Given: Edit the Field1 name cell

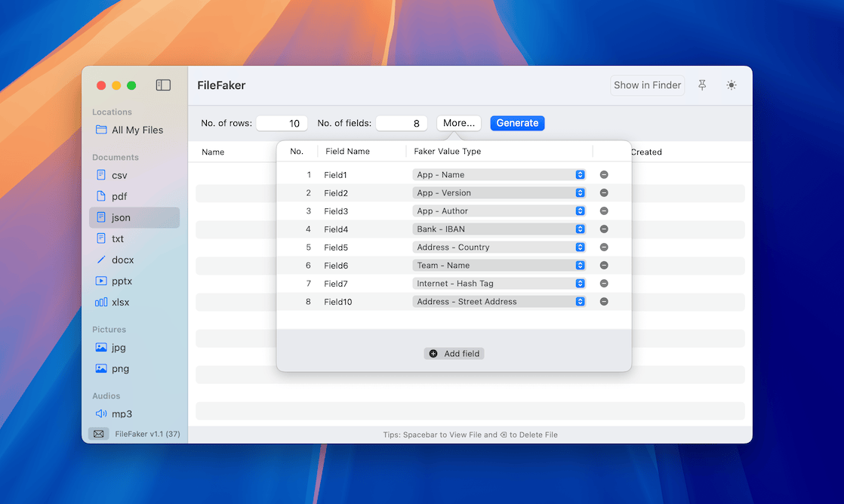Looking at the screenshot, I should (x=335, y=175).
